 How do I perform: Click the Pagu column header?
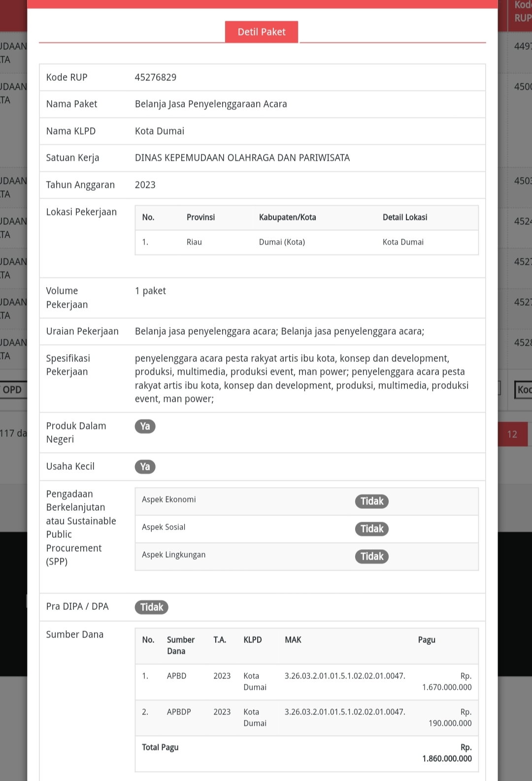click(x=427, y=640)
